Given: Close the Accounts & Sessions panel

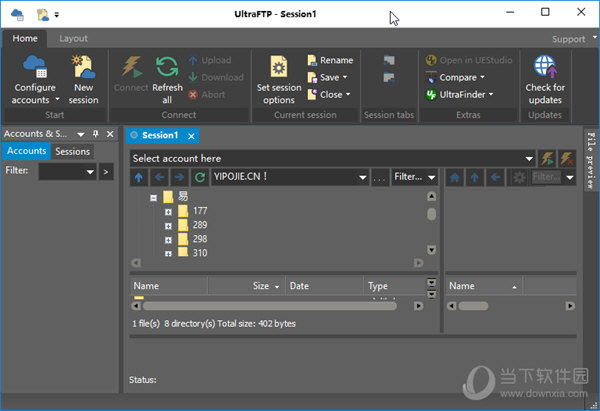Looking at the screenshot, I should [110, 134].
